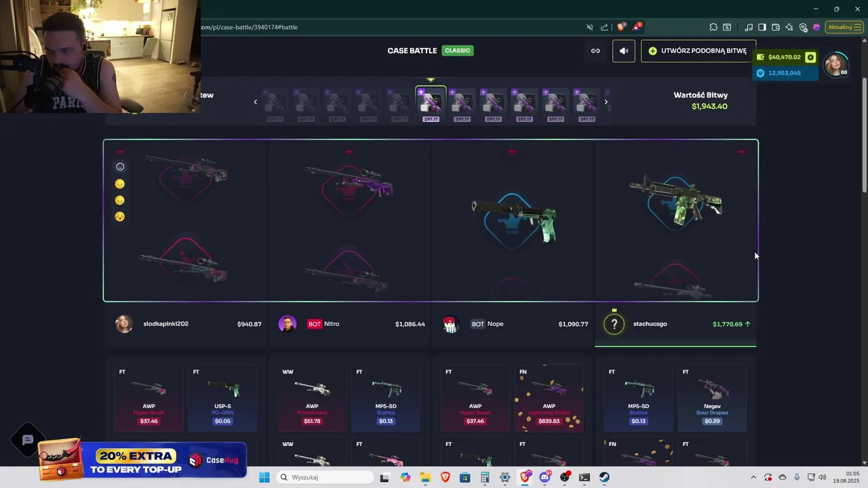868x488 pixels.
Task: Send the neutral yellow emoji reaction
Action: pos(120,184)
